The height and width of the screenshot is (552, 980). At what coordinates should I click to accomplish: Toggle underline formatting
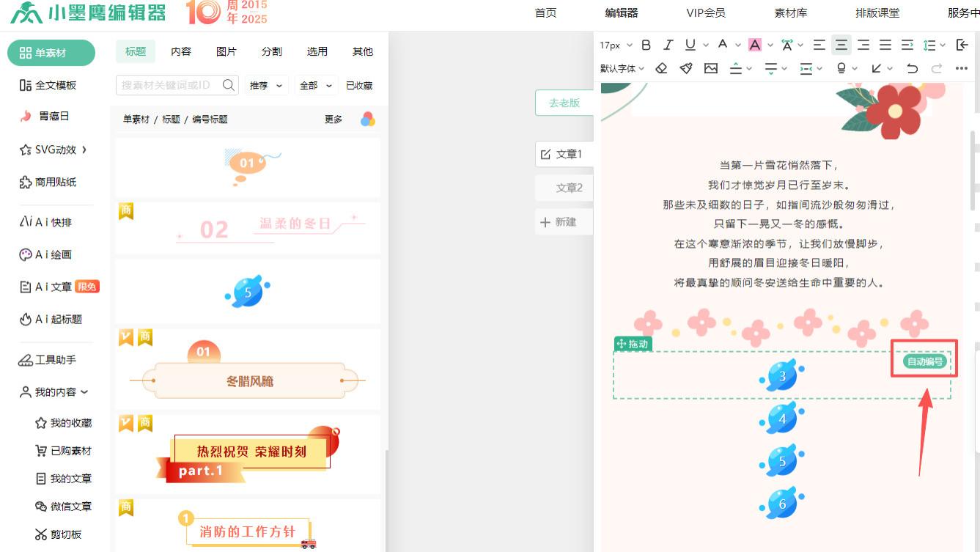pos(689,44)
